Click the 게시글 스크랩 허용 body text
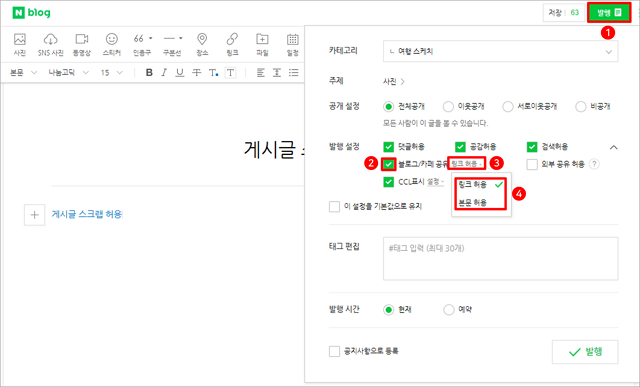This screenshot has width=640, height=387. tap(87, 214)
